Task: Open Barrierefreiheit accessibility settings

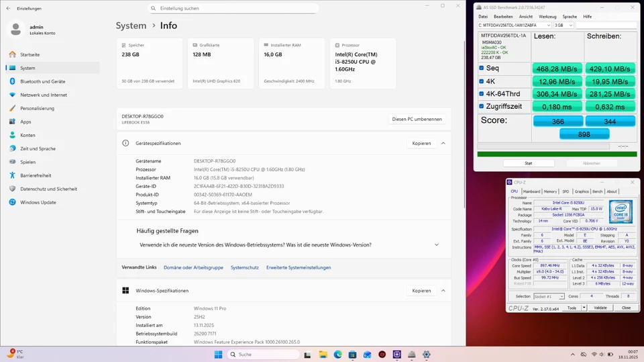Action: point(52,176)
